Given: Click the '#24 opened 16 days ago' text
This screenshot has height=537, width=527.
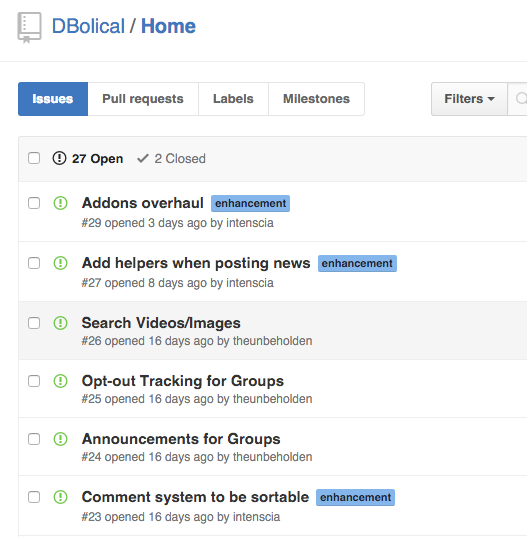Looking at the screenshot, I should [x=148, y=457].
